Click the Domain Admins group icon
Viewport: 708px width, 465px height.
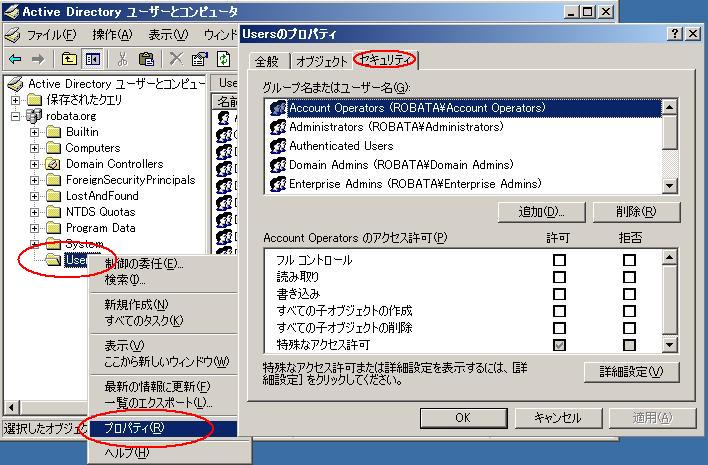[278, 165]
